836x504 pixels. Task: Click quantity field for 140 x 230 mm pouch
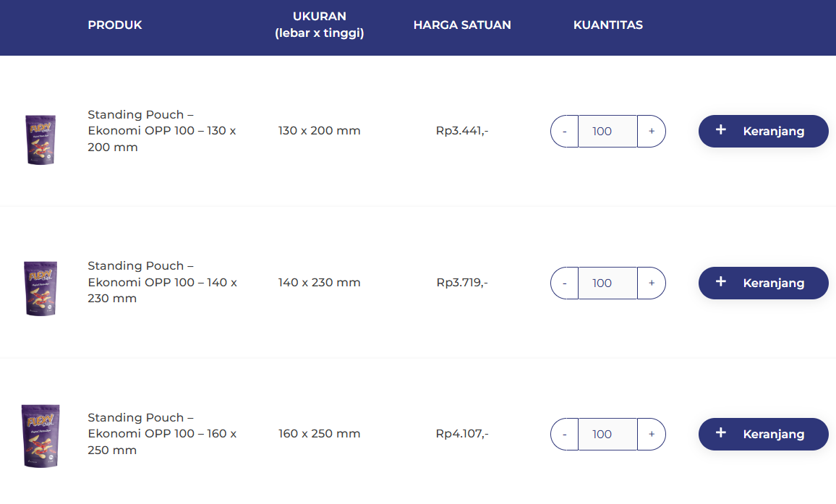tap(607, 283)
